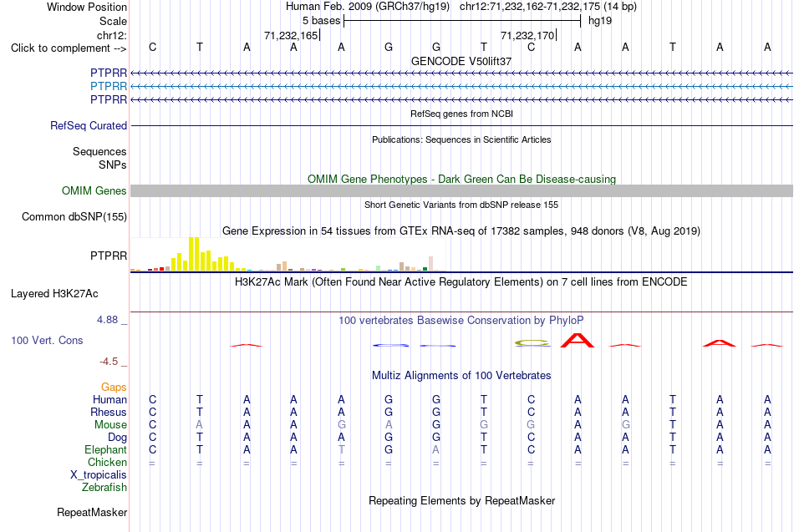Click the "Human Feb. 2009 (GRCh37/hg19)" assembly text
794x532 pixels.
point(367,7)
